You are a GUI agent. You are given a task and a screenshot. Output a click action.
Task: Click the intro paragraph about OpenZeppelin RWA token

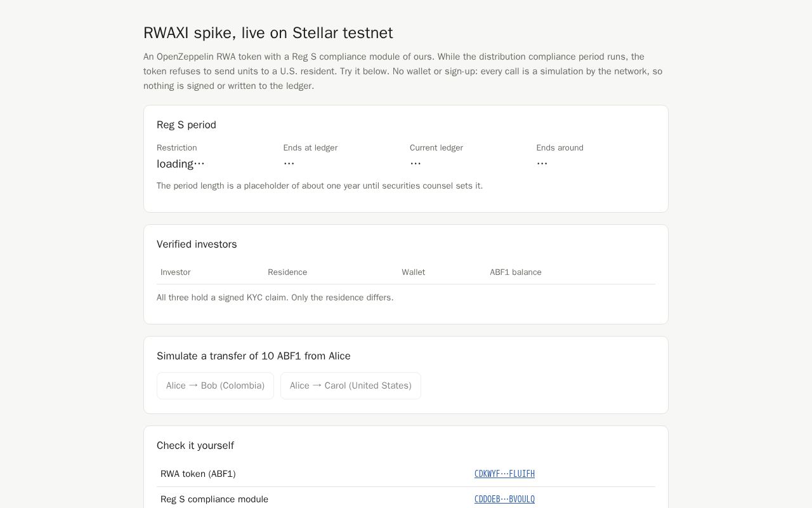coord(403,71)
